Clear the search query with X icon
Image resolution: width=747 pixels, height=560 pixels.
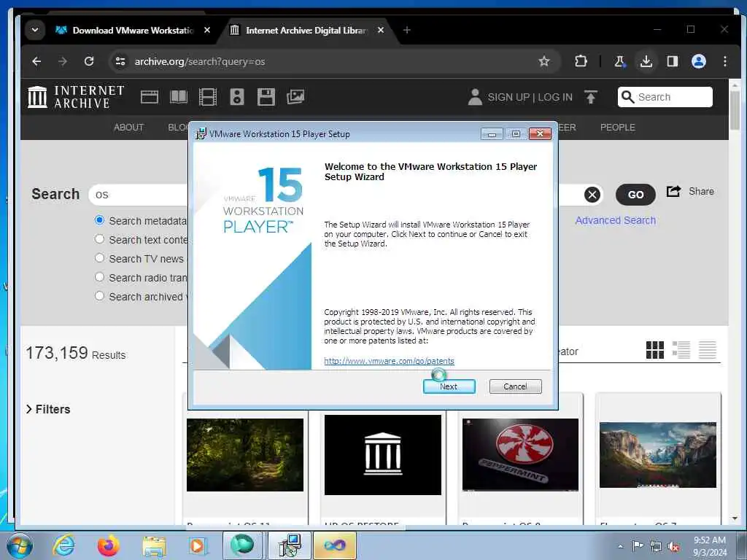(592, 194)
